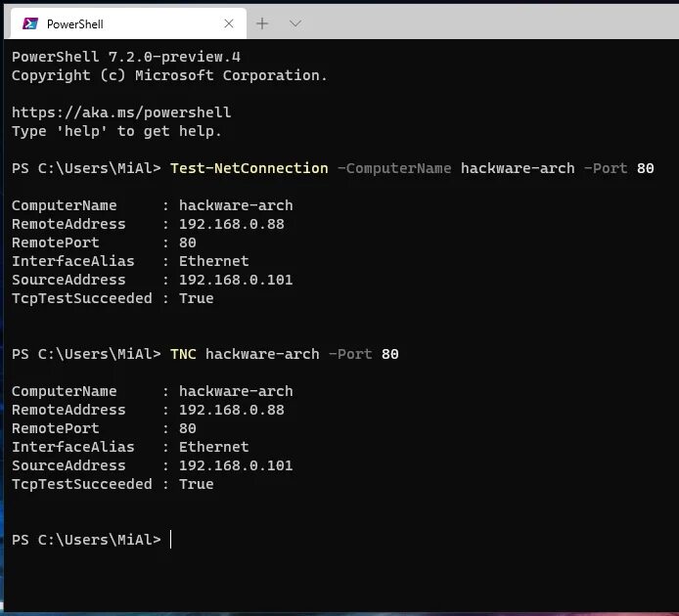Viewport: 679px width, 616px height.
Task: Click first output RemoteAddress 192.168.0.88
Action: coord(232,224)
